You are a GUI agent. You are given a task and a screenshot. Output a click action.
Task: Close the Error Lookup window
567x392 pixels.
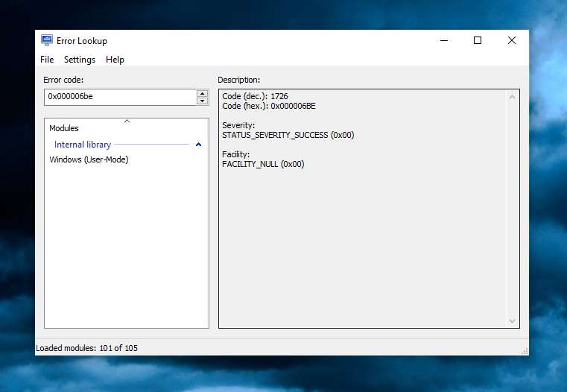(512, 40)
